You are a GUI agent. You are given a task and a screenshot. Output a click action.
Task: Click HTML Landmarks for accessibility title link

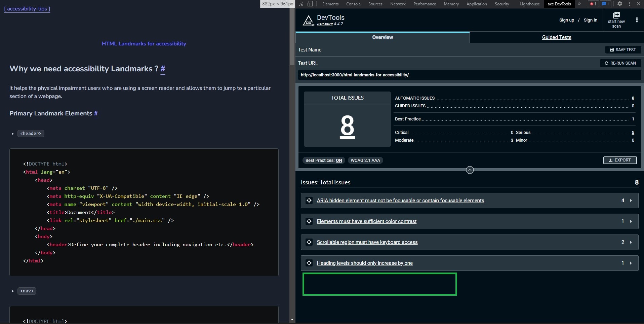pos(144,44)
